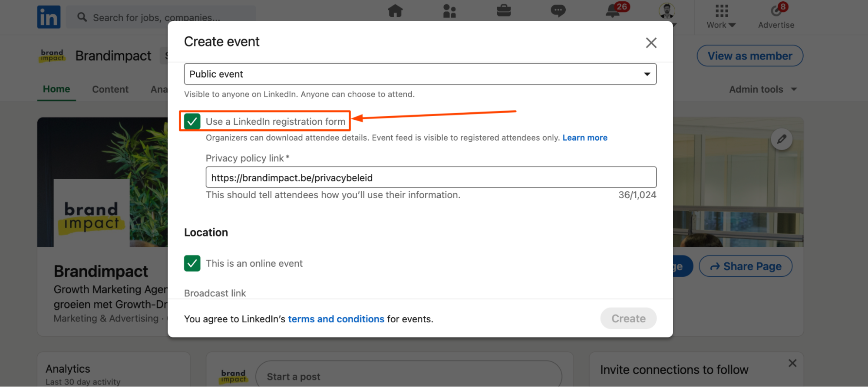Click into the Privacy policy link field
This screenshot has height=387, width=868.
coord(431,177)
